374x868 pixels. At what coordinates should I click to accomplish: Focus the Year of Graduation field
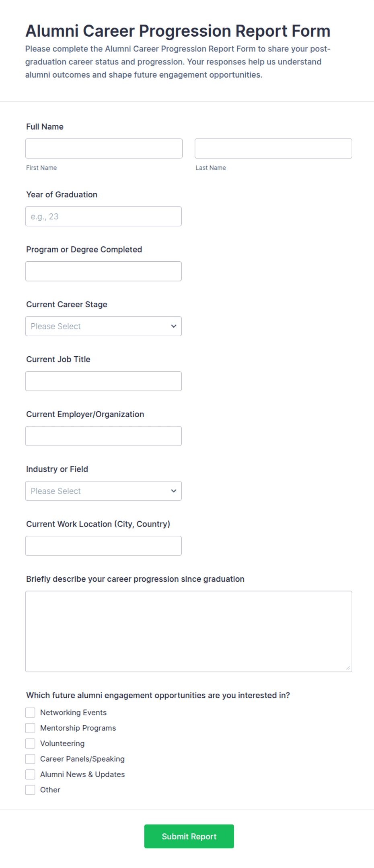coord(103,217)
